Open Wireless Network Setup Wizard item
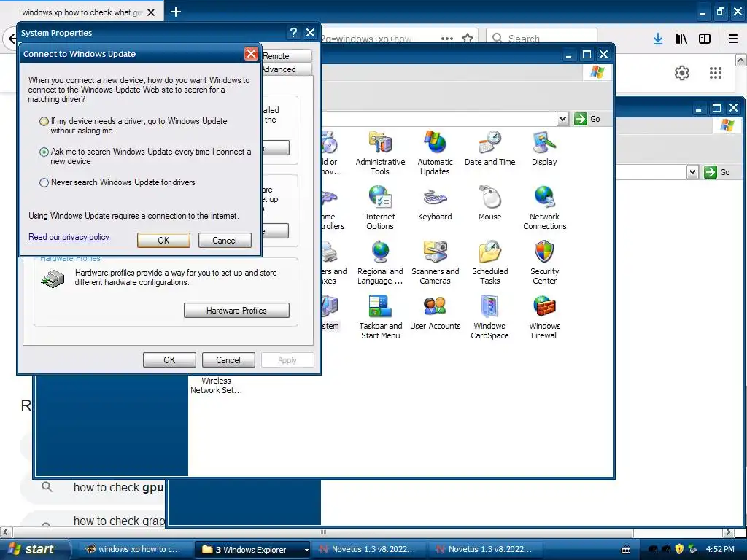 click(x=216, y=385)
